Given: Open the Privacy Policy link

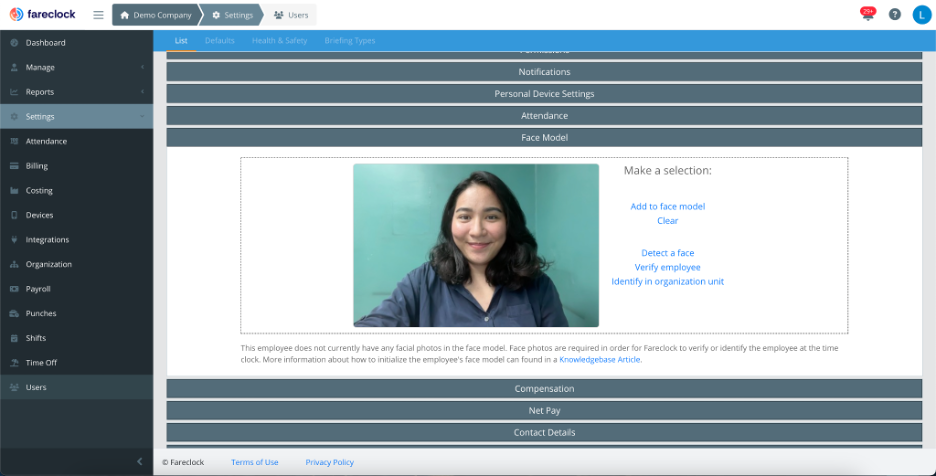Looking at the screenshot, I should click(330, 462).
